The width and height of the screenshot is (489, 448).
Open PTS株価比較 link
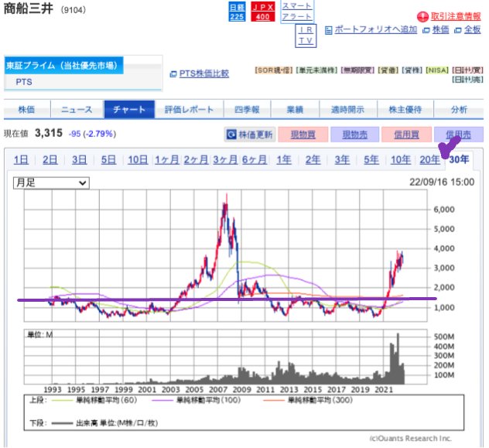[x=204, y=74]
